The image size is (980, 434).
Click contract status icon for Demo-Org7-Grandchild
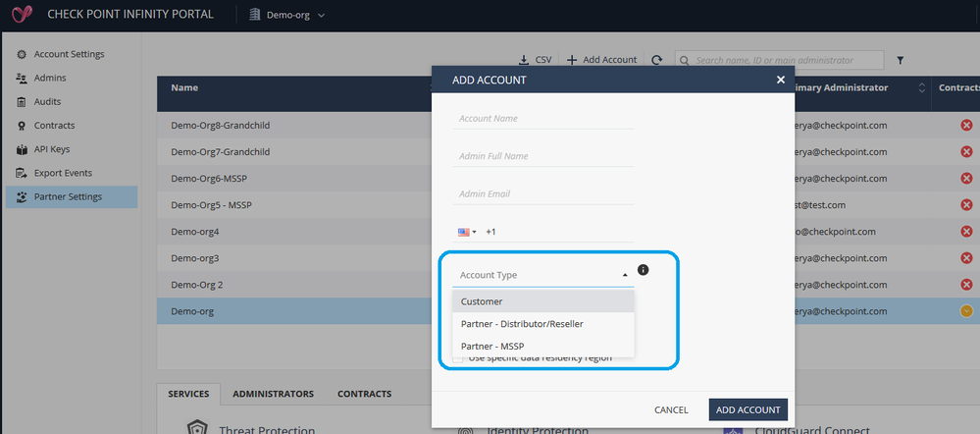coord(966,152)
